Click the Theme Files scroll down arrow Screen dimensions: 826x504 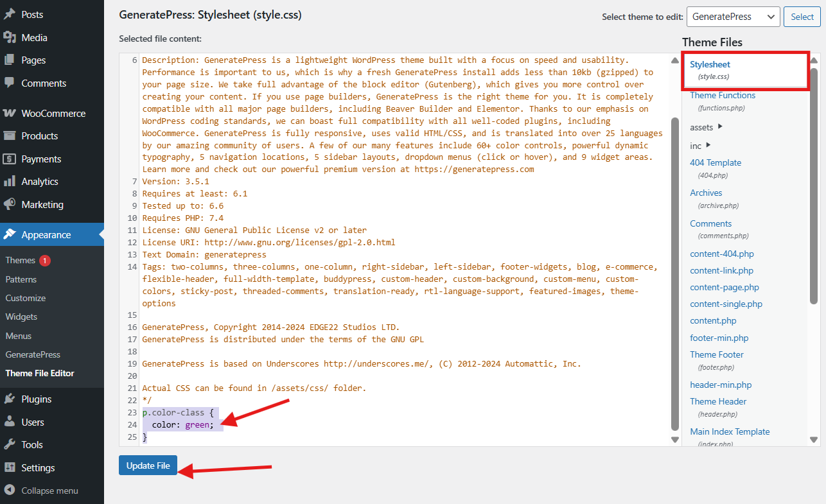click(814, 440)
